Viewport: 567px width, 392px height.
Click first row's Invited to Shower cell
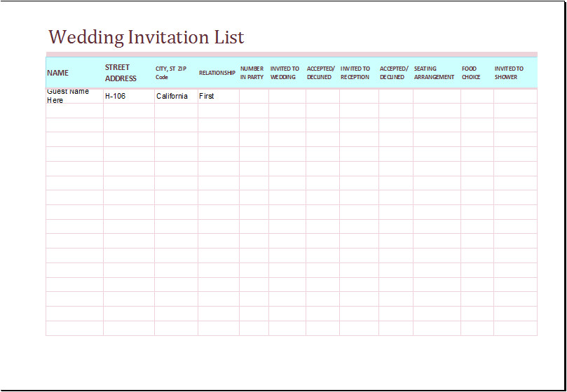[515, 96]
